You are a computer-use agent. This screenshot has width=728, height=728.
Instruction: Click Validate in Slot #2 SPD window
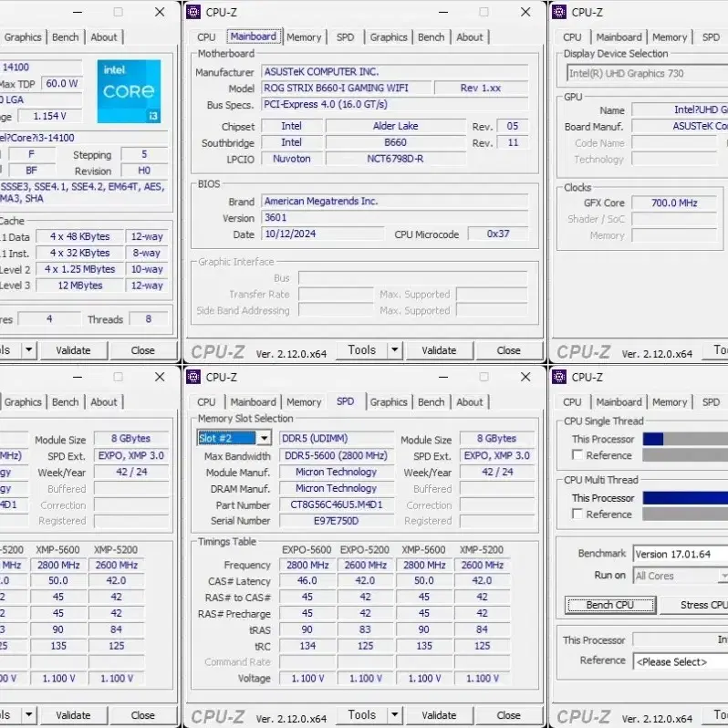coord(439,715)
